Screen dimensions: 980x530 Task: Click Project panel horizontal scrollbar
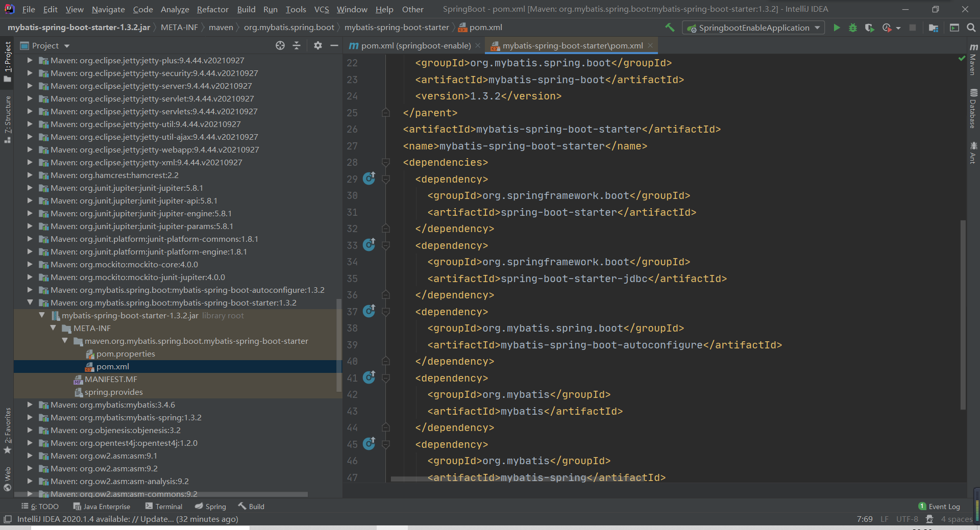[x=161, y=494]
